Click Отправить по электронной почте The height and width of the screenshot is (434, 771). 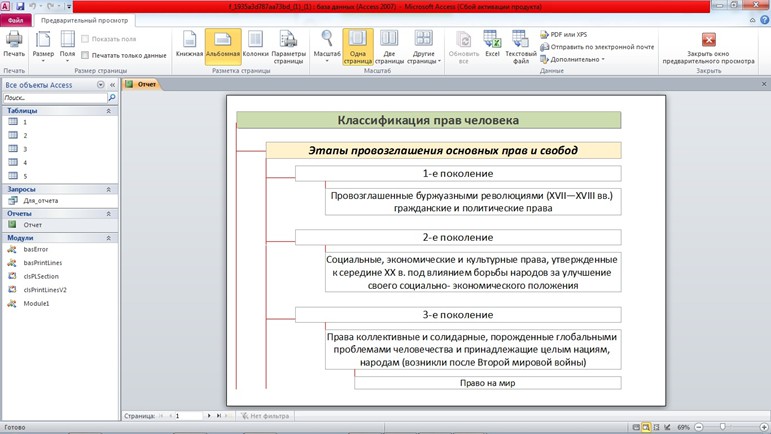tap(597, 47)
